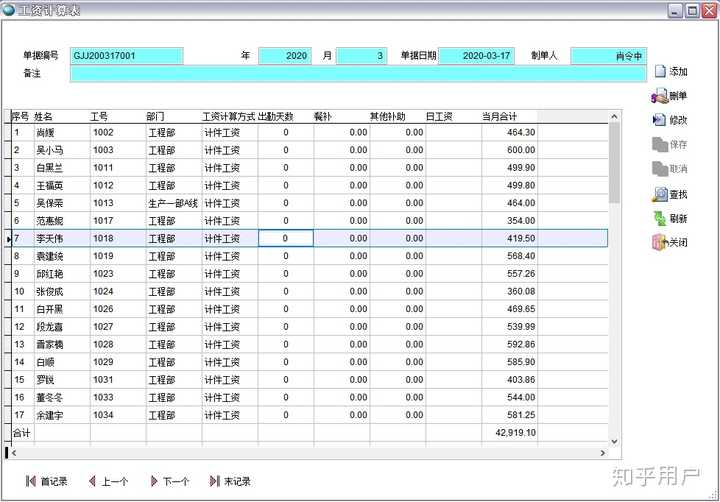
Task: Click the 工资计算方式 column header
Action: point(230,116)
